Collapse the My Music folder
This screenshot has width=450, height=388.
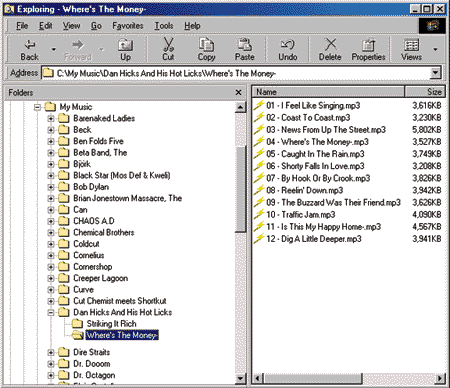point(37,107)
